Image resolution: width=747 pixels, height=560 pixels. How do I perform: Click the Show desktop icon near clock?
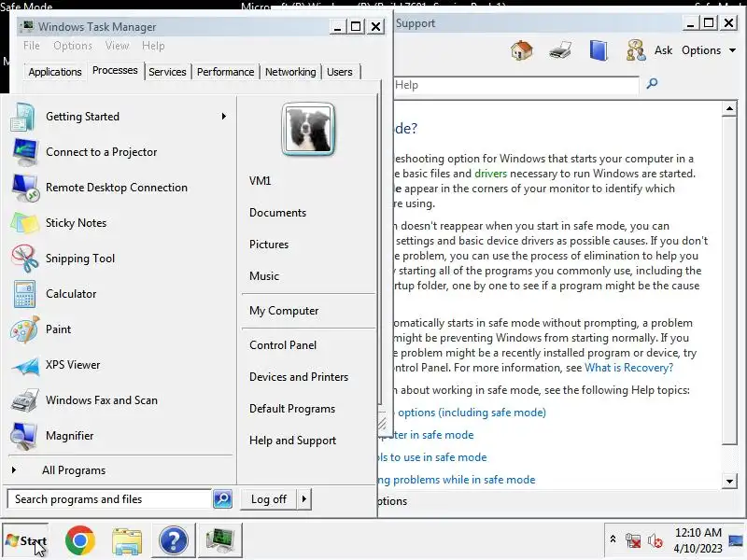point(736,540)
